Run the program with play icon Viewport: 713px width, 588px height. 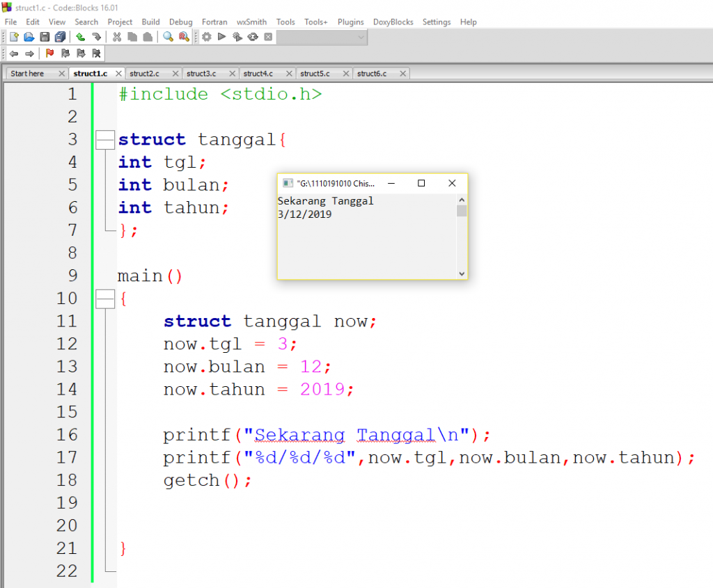coord(222,37)
